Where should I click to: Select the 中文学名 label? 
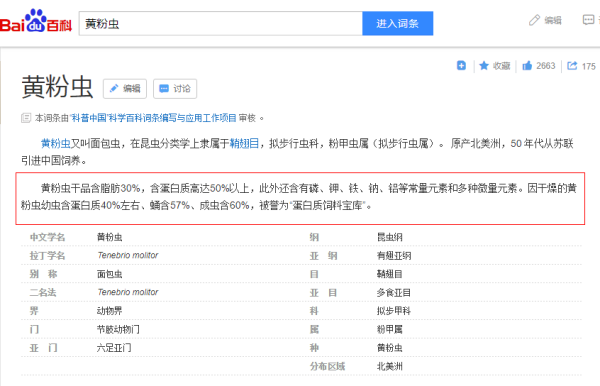pyautogui.click(x=47, y=237)
